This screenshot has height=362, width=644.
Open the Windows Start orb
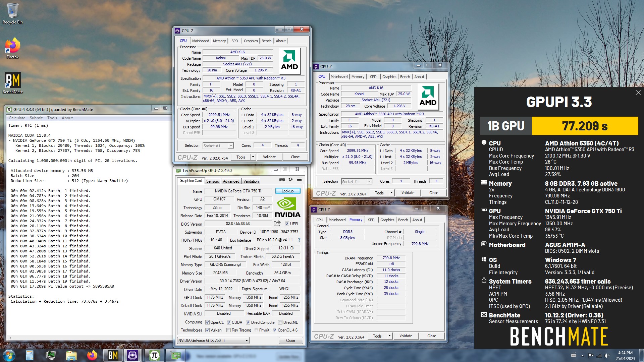(9, 355)
